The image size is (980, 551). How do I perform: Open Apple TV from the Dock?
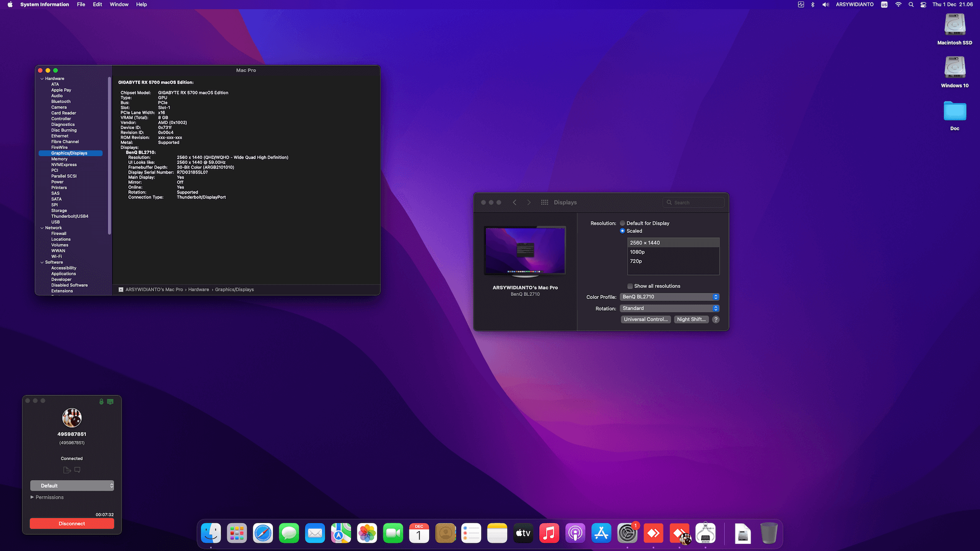coord(523,534)
